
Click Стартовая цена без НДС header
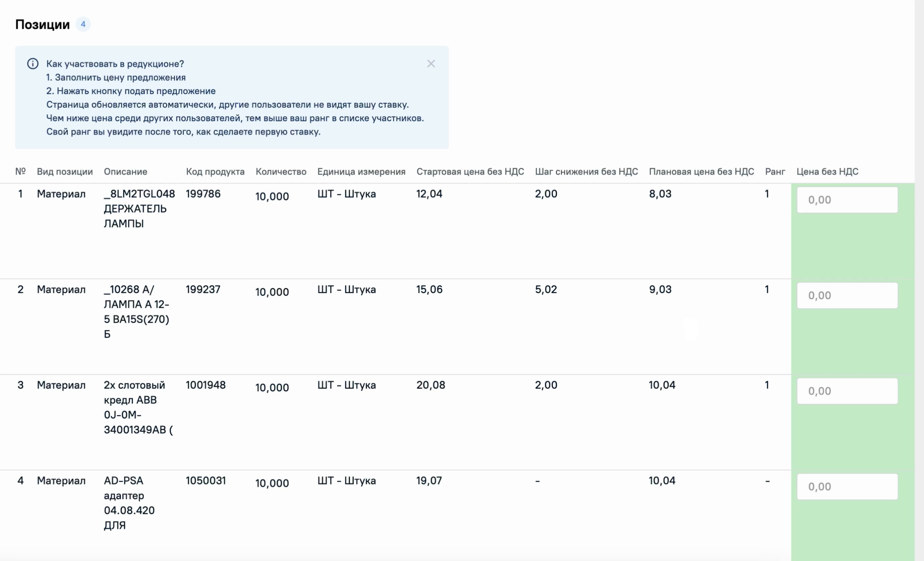tap(470, 172)
